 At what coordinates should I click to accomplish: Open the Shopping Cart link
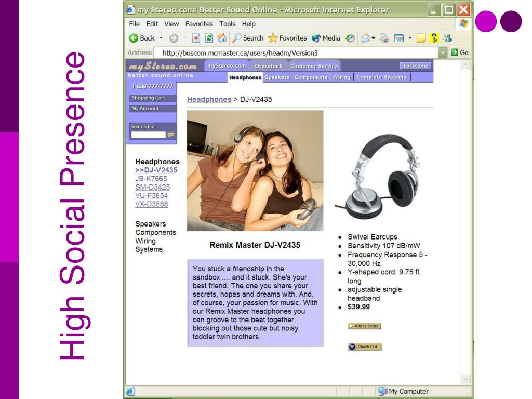152,98
